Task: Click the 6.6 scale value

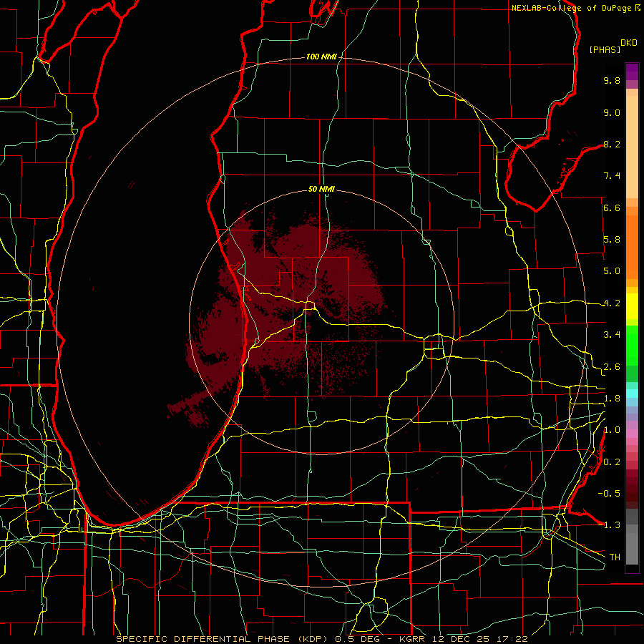Action: 612,208
